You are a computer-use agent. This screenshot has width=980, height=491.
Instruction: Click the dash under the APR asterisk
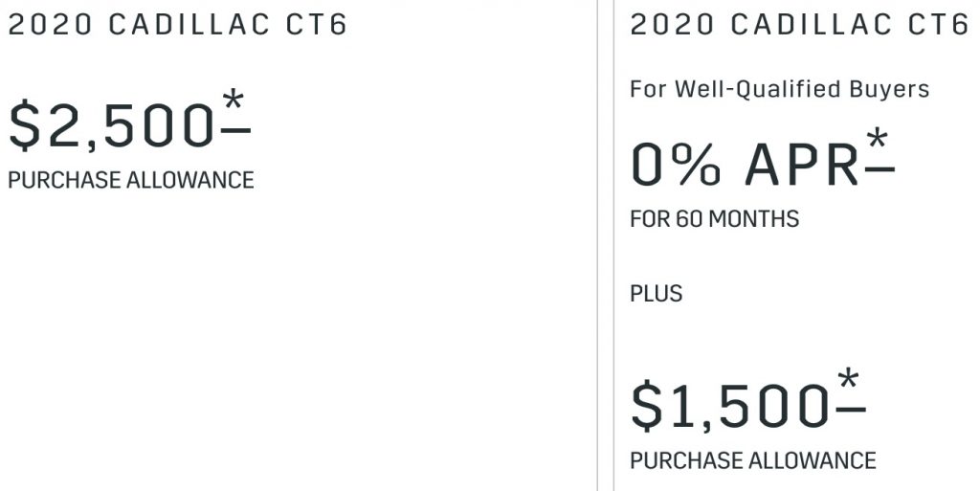tap(880, 168)
